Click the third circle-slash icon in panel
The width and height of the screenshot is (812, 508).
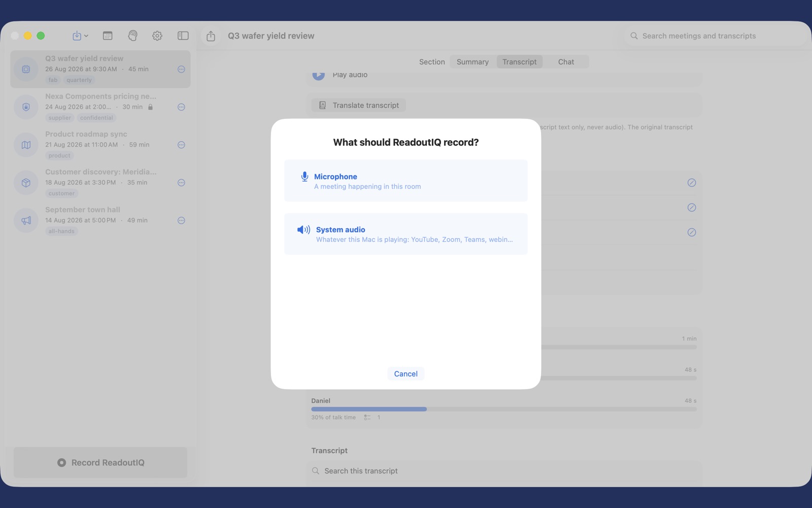click(691, 232)
